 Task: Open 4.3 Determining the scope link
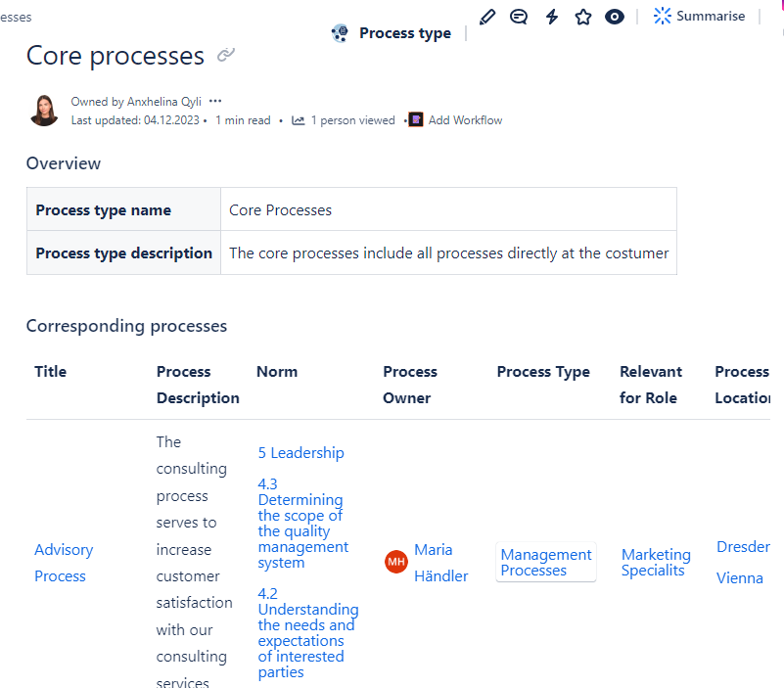(300, 523)
